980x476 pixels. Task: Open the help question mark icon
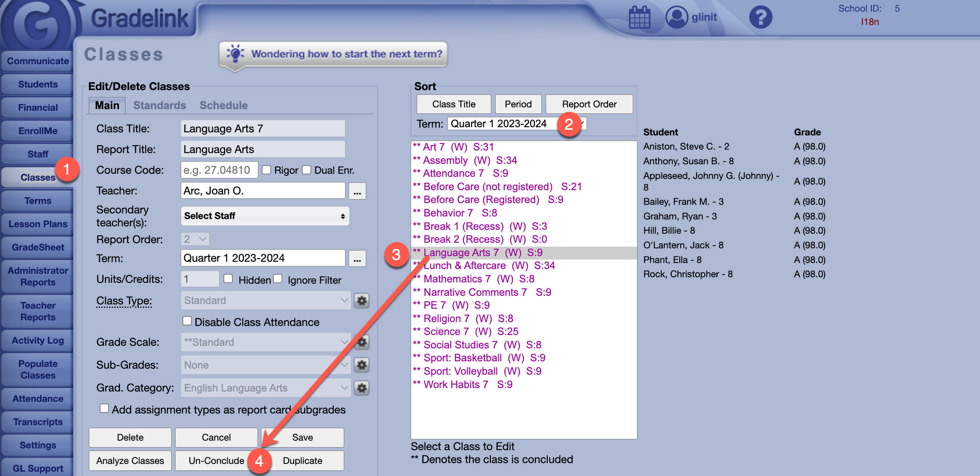tap(760, 17)
